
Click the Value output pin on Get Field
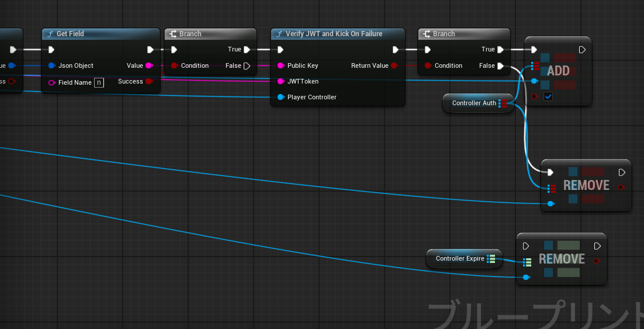(149, 65)
